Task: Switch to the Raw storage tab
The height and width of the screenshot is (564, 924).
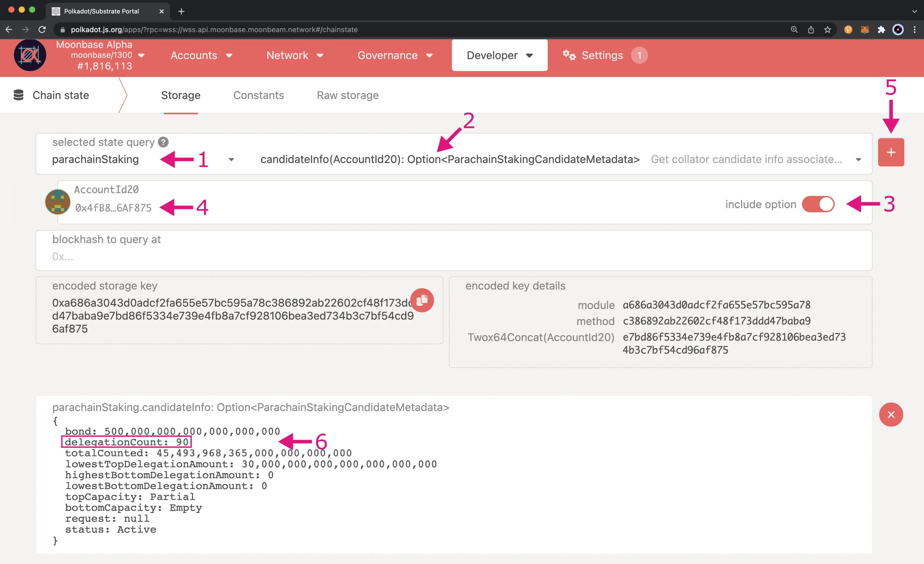Action: [347, 95]
